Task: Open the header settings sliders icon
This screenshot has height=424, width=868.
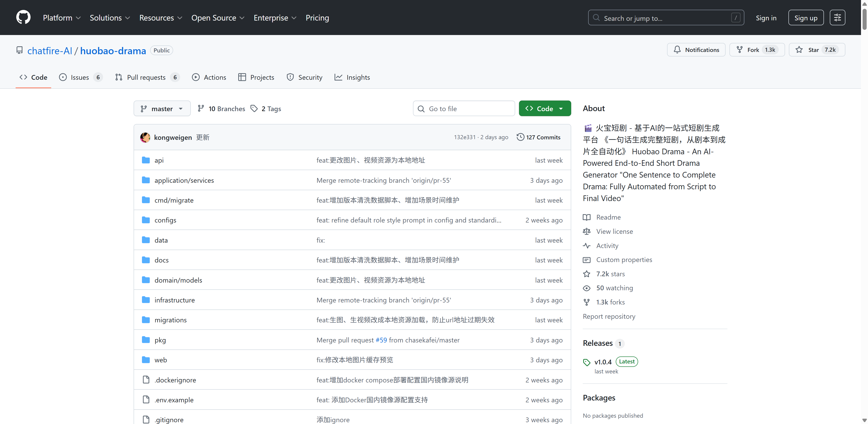Action: [x=837, y=18]
